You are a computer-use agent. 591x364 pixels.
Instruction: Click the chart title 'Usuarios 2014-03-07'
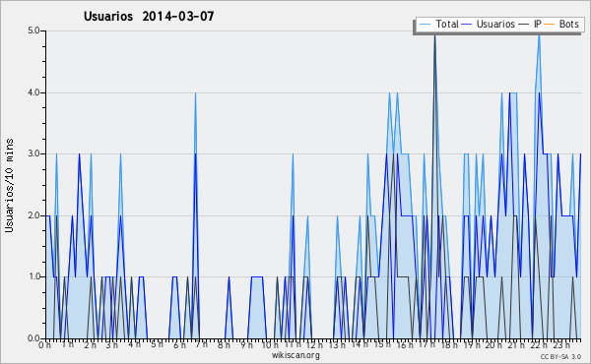[149, 16]
